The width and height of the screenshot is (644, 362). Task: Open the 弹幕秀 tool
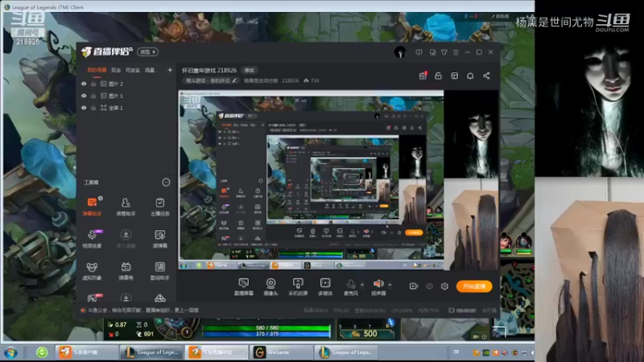coord(126,270)
